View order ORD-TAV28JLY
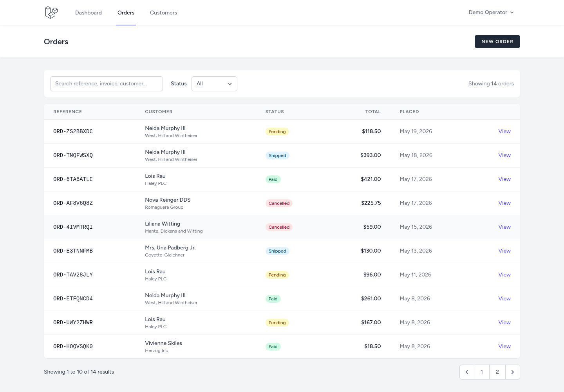 (504, 275)
